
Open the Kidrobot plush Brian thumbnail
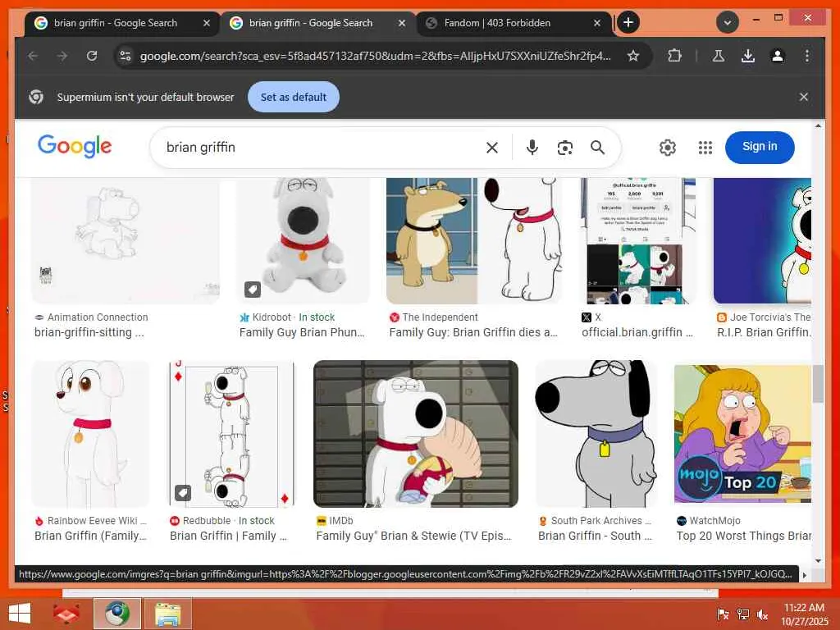tap(304, 241)
